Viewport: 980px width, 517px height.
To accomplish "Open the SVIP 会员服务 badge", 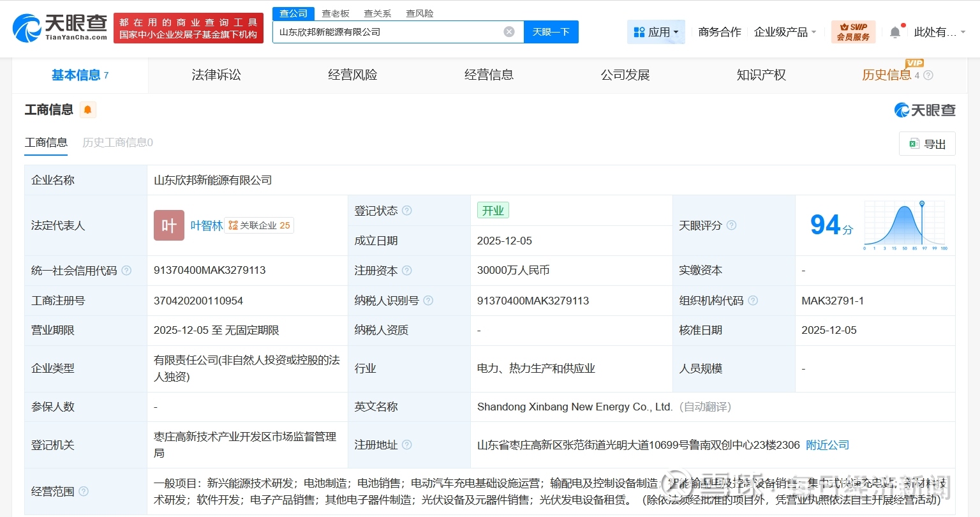I will click(x=853, y=32).
